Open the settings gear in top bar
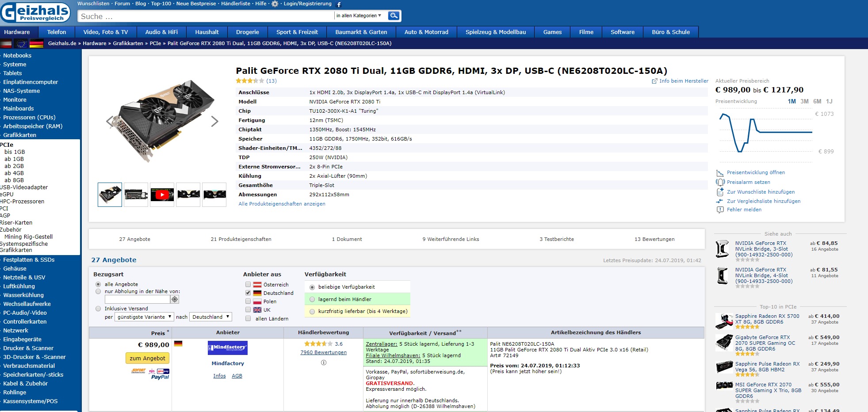868x412 pixels. pyautogui.click(x=275, y=4)
